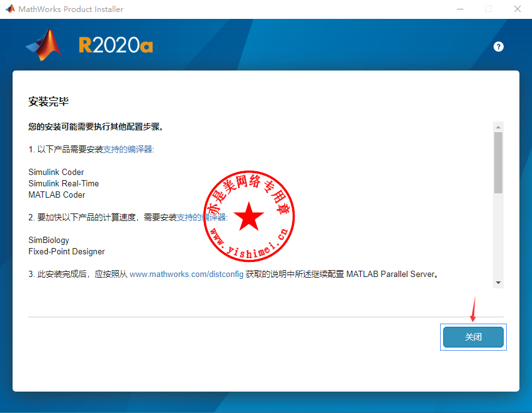
Task: Click the MathWorks Product Installer title text
Action: [71, 9]
